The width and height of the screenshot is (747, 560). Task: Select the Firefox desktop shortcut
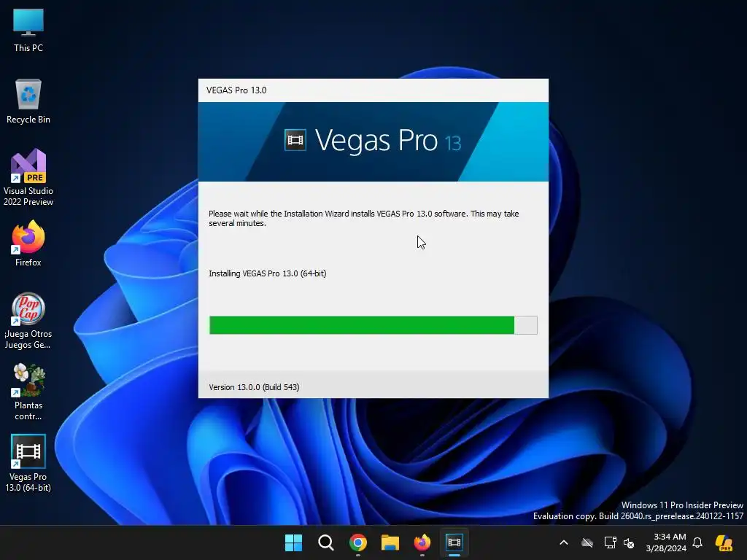[28, 244]
